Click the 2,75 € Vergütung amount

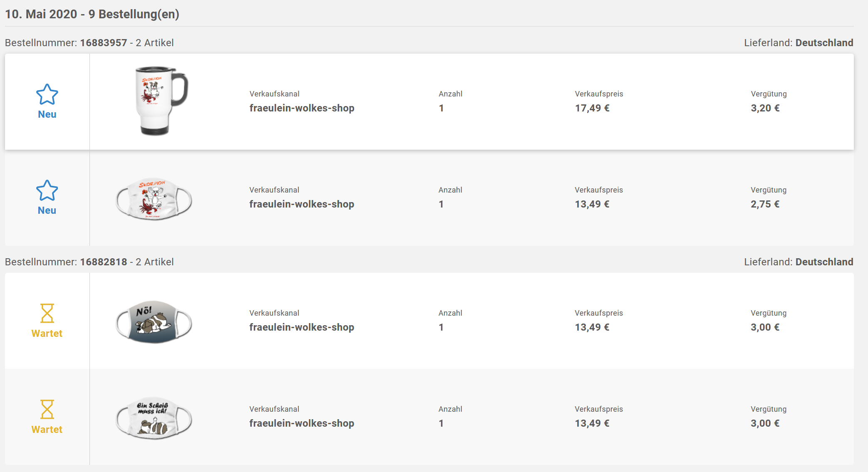click(765, 204)
